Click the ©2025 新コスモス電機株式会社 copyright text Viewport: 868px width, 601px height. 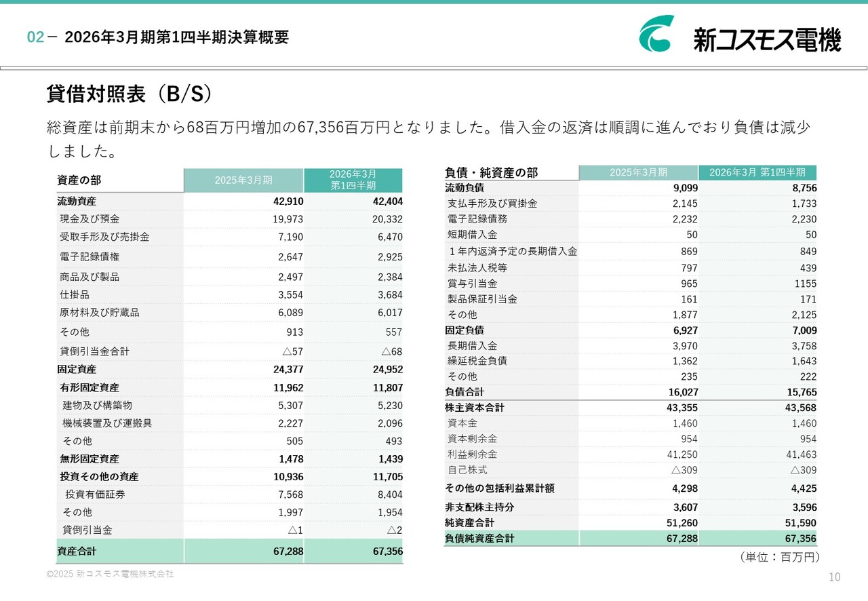[x=110, y=574]
